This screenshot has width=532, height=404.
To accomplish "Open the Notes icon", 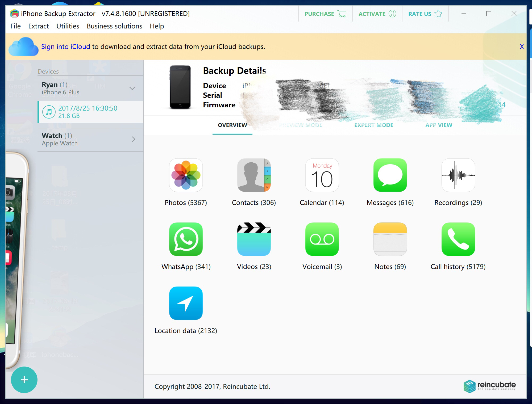I will click(390, 239).
